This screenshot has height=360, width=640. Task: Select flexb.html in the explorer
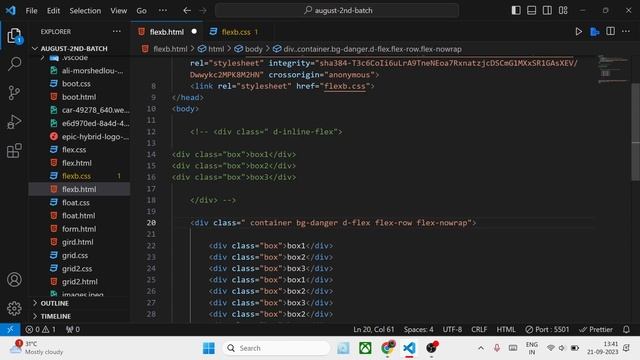(x=79, y=189)
